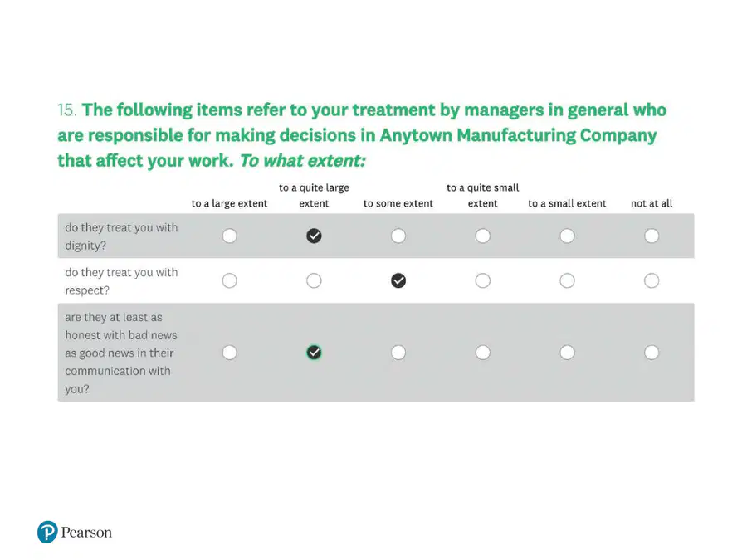Choose 'to some extent' for honesty row
The height and width of the screenshot is (560, 747).
coord(398,353)
